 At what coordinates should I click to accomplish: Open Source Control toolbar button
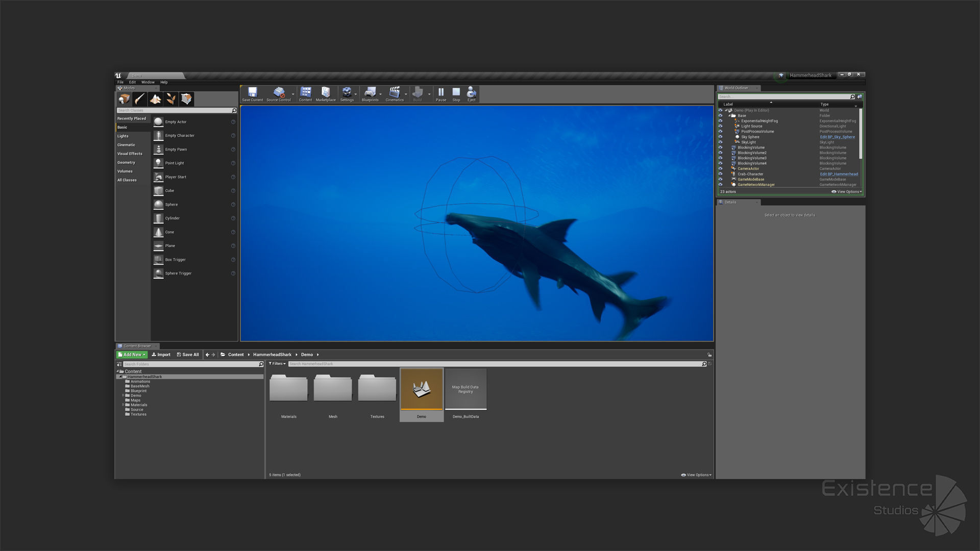click(x=278, y=94)
